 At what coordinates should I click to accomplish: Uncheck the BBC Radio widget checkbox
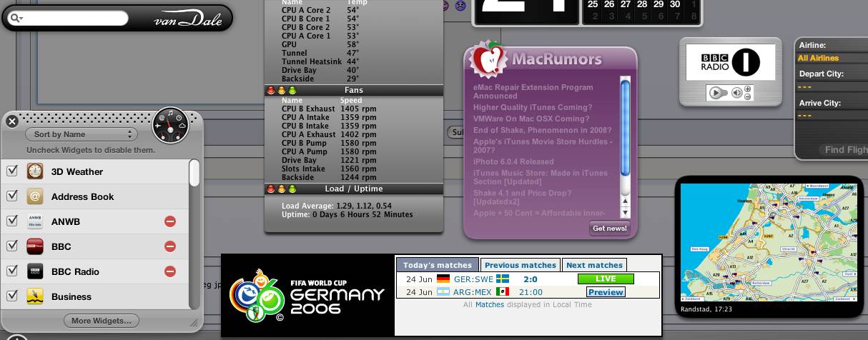click(11, 271)
